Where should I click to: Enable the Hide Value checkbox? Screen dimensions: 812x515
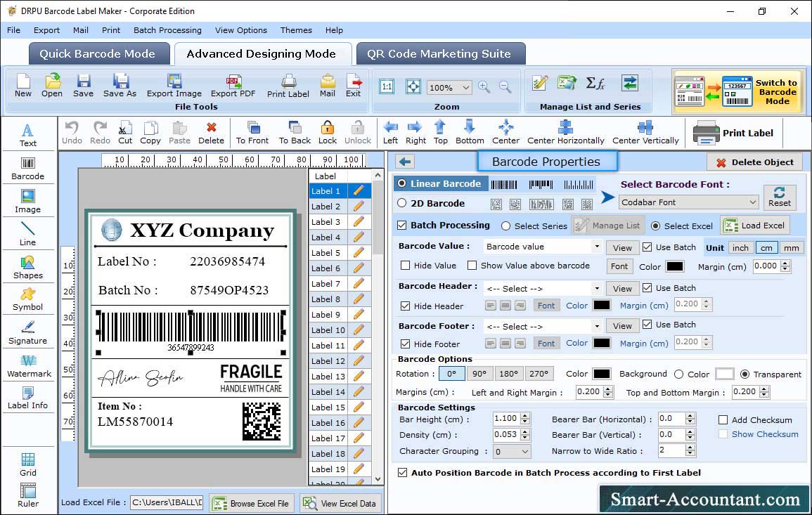coord(406,266)
